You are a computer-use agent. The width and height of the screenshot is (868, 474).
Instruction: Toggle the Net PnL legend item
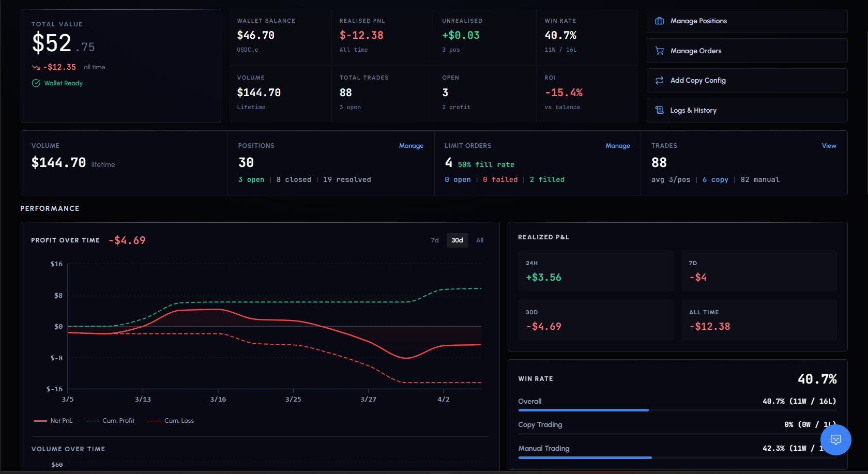(x=53, y=420)
